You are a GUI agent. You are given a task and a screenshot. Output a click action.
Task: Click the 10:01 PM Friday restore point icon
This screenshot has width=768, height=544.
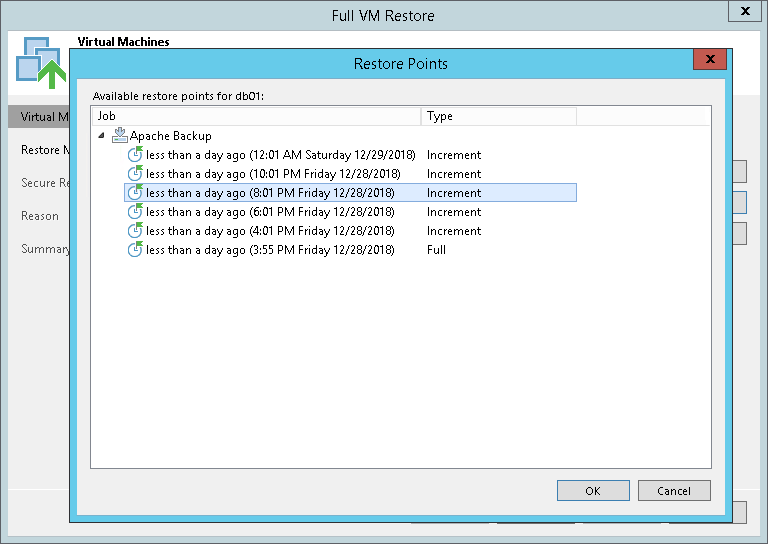click(135, 174)
